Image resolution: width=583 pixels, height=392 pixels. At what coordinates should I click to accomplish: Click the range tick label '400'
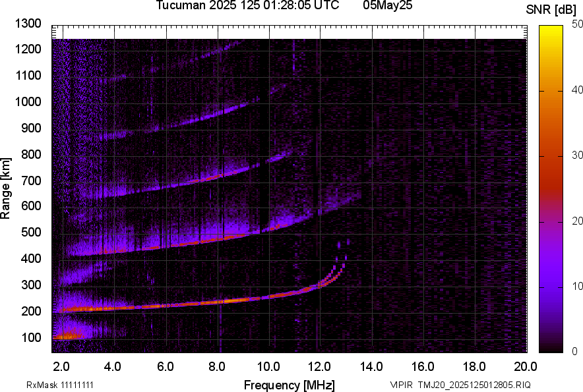tap(31, 258)
